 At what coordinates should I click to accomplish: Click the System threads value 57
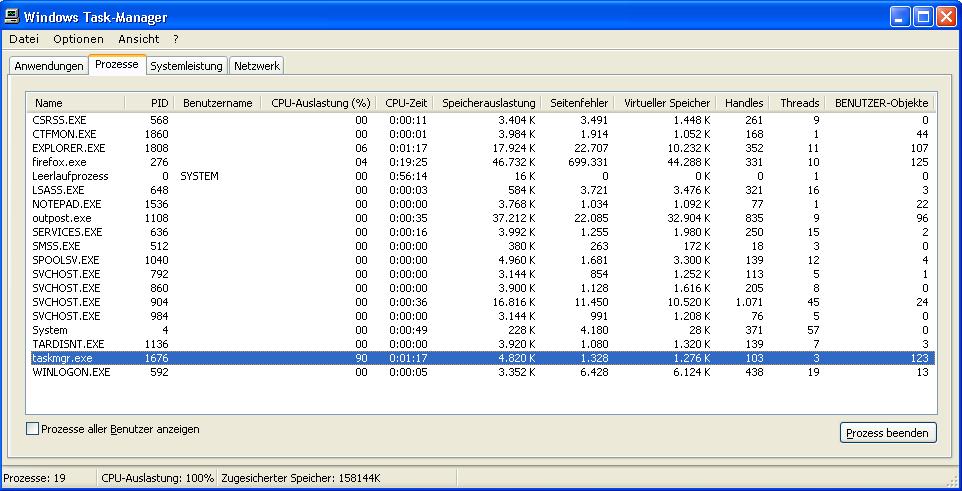(812, 330)
